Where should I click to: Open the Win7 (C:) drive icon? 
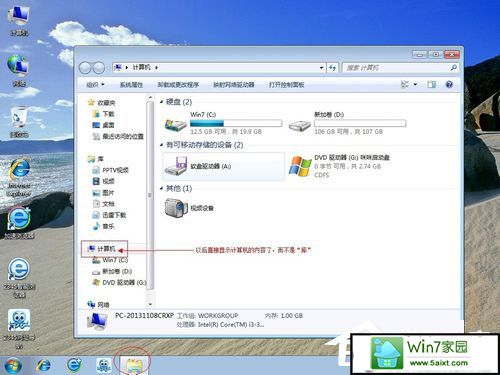176,125
